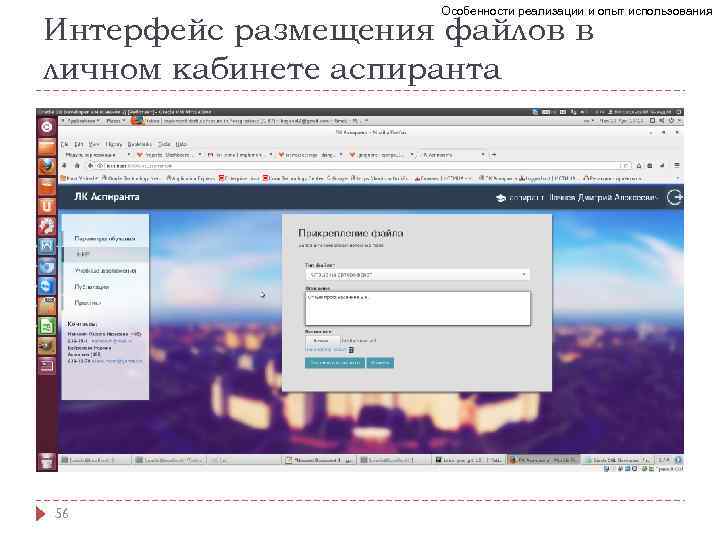Viewport: 720px width, 540px height.
Task: Click into the 'Описание' text area
Action: 417,308
